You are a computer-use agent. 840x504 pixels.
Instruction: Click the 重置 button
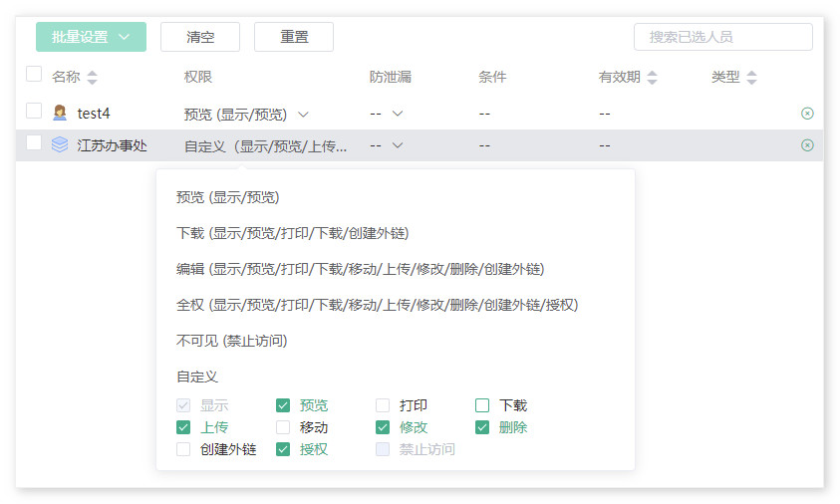point(294,37)
